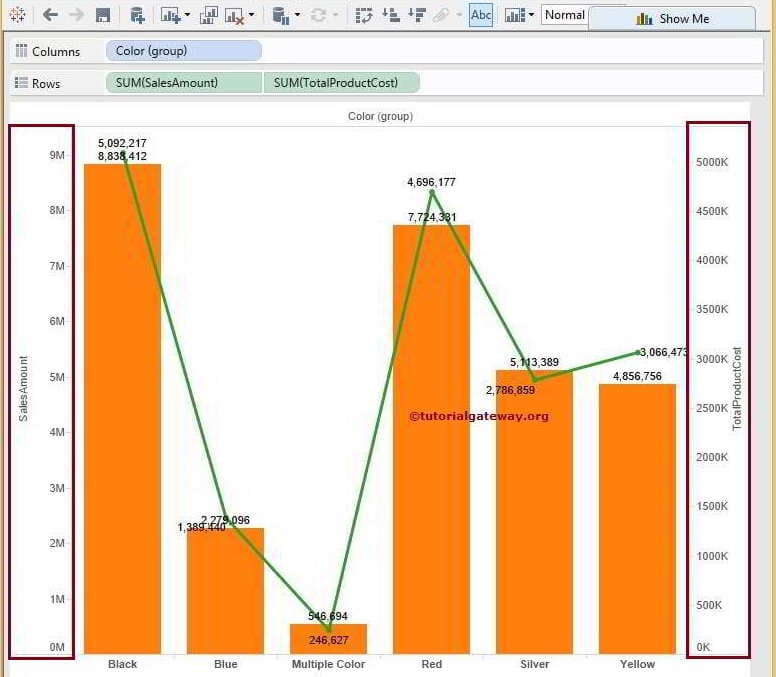
Task: Open the Show Me panel
Action: coord(672,19)
